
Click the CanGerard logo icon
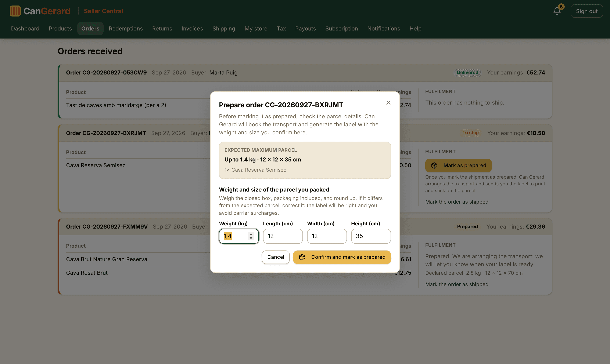[x=15, y=11]
